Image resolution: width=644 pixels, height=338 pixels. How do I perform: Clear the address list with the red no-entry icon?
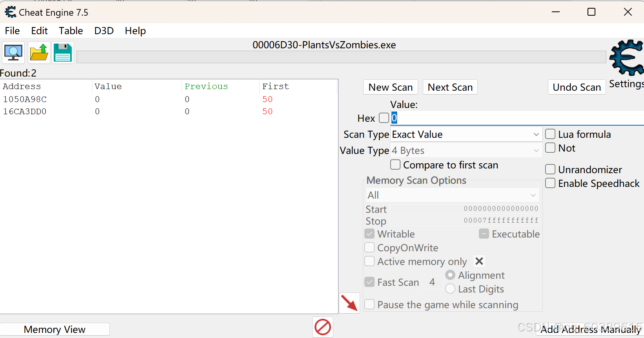pos(323,327)
